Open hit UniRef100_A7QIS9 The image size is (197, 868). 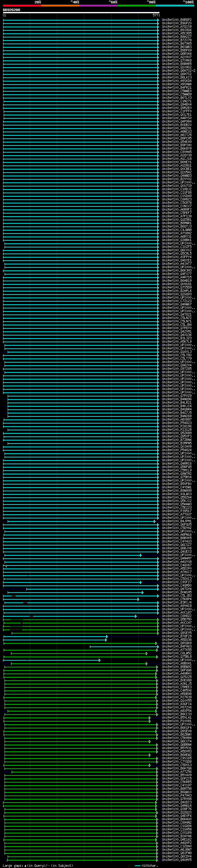tap(176, 26)
